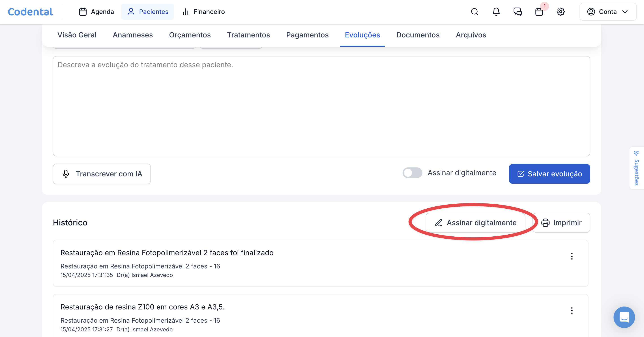The image size is (644, 337).
Task: Go to Agenda in top navigation
Action: pyautogui.click(x=96, y=12)
